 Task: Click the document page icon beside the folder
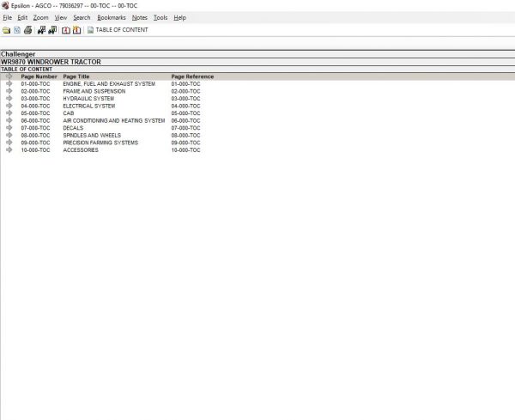[x=17, y=30]
